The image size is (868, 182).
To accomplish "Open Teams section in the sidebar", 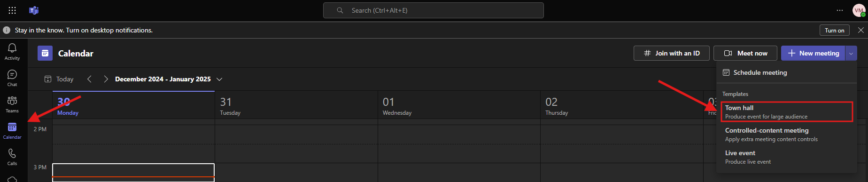I will click(x=12, y=104).
